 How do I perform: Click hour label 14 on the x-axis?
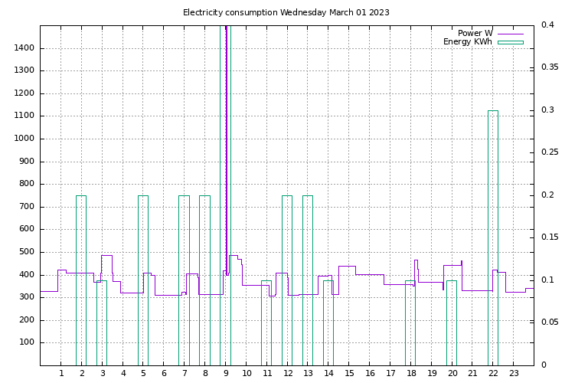[x=329, y=374]
